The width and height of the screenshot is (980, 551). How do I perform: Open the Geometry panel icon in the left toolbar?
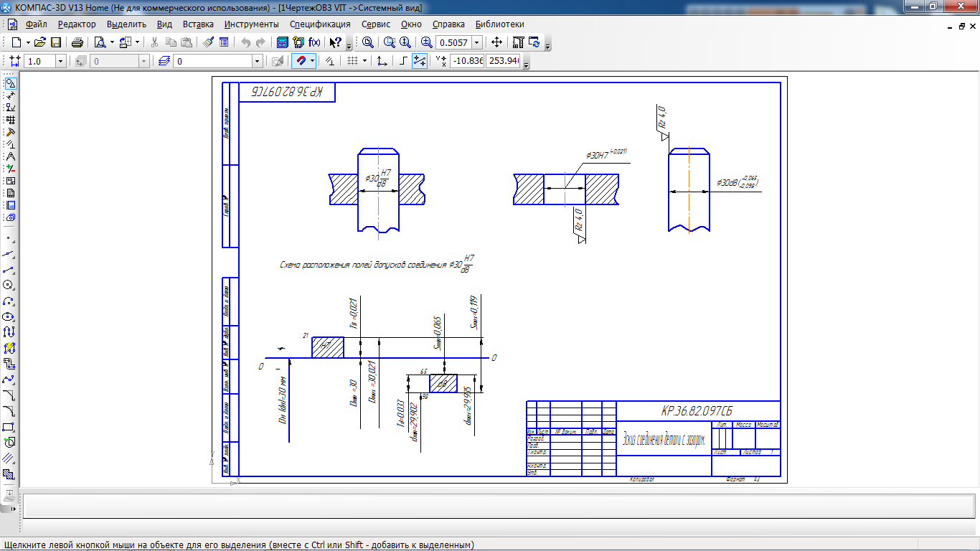(x=10, y=83)
